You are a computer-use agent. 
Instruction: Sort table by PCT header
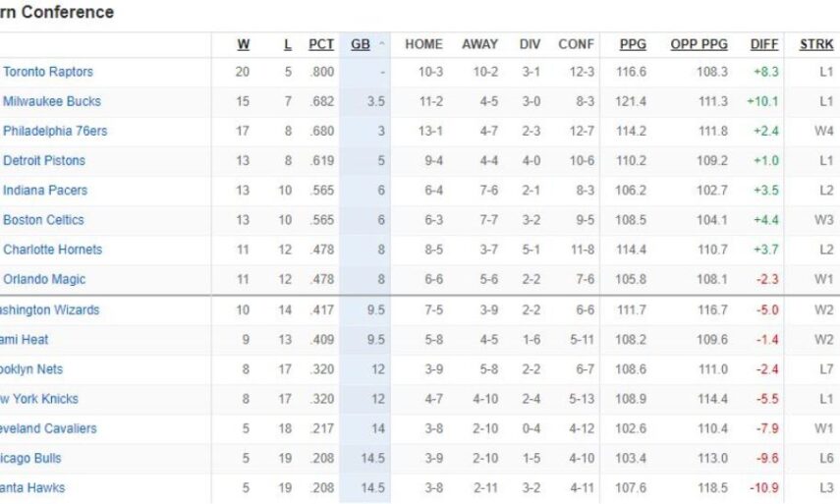(321, 44)
